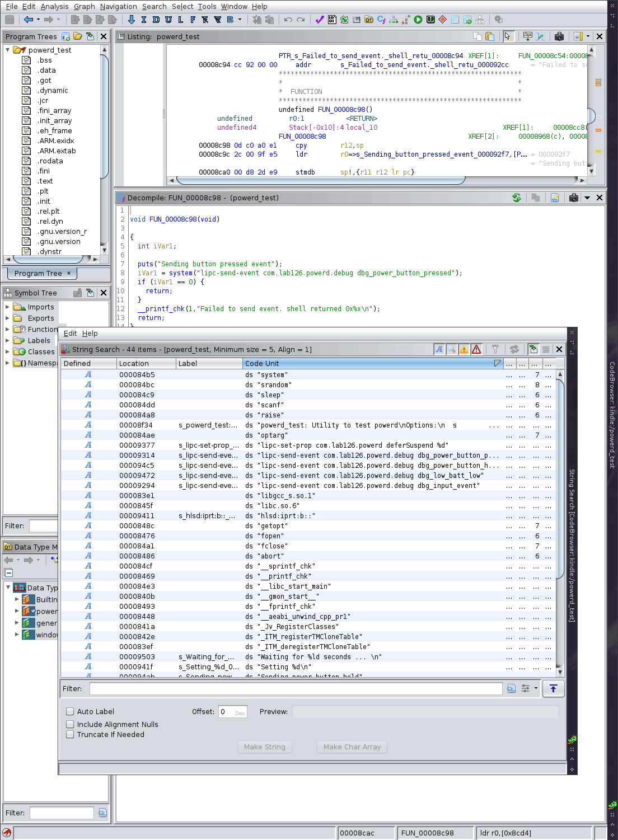Click the Make String button

[265, 747]
